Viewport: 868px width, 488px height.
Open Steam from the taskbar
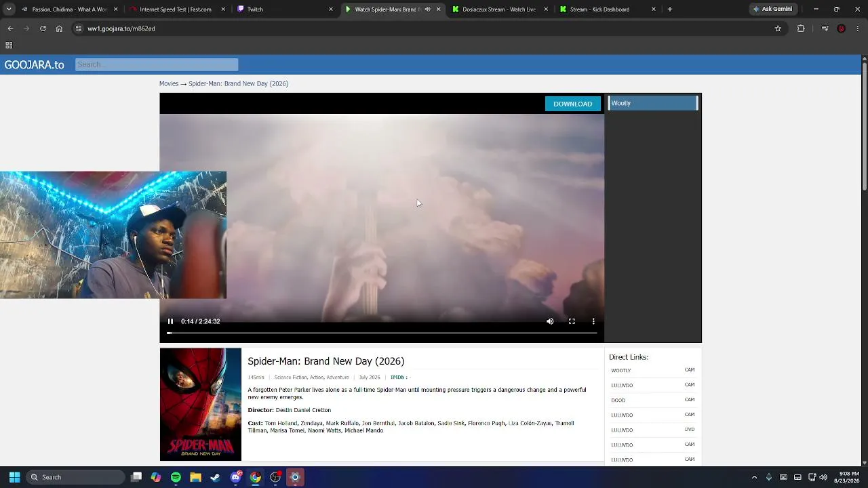[215, 477]
